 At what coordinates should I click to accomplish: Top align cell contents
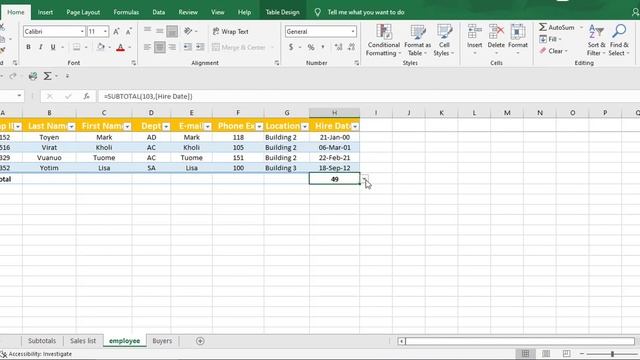point(147,31)
